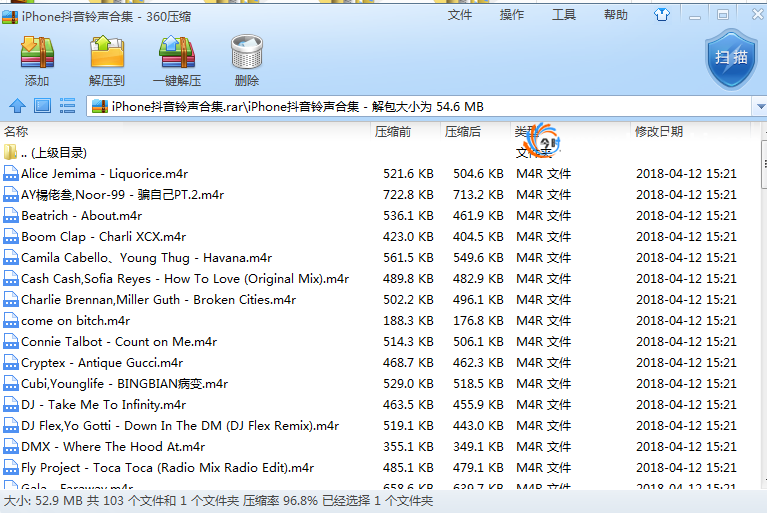Click file icon of Alice Jemima - Liquorice.m4r
Viewport: 767px width, 513px height.
pyautogui.click(x=11, y=173)
